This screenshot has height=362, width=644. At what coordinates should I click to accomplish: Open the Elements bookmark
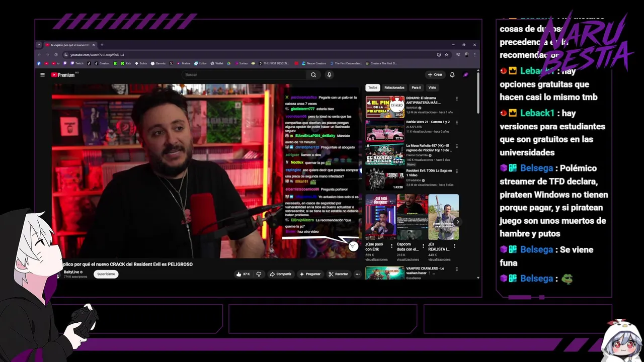coord(158,63)
